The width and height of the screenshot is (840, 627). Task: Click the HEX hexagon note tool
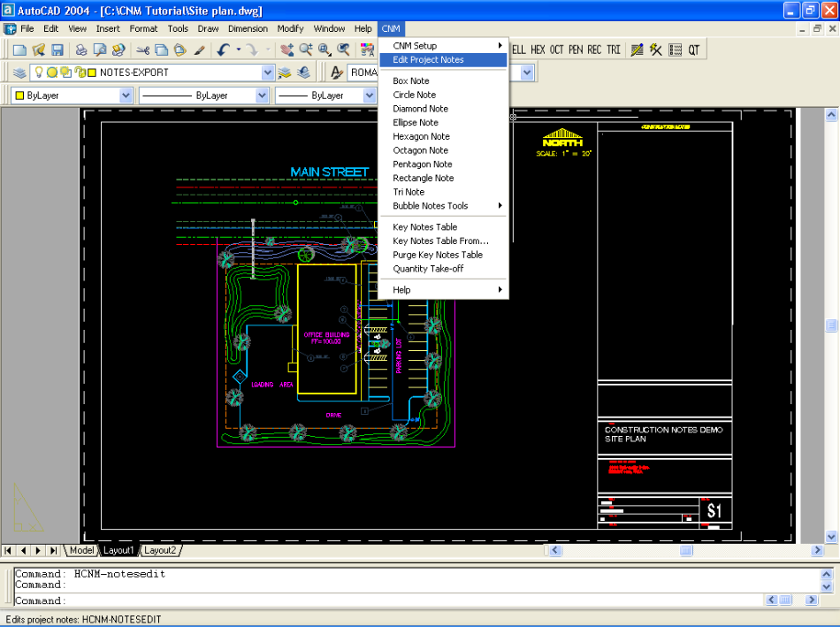click(538, 50)
